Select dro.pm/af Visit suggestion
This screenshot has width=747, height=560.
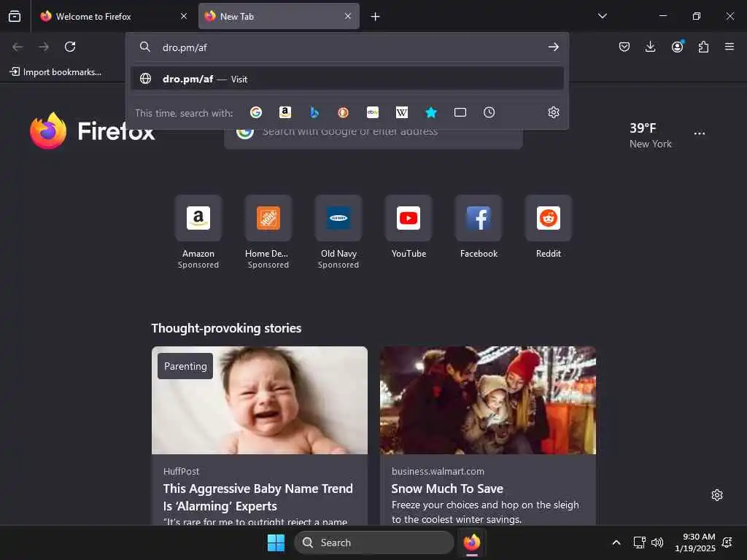click(x=347, y=79)
